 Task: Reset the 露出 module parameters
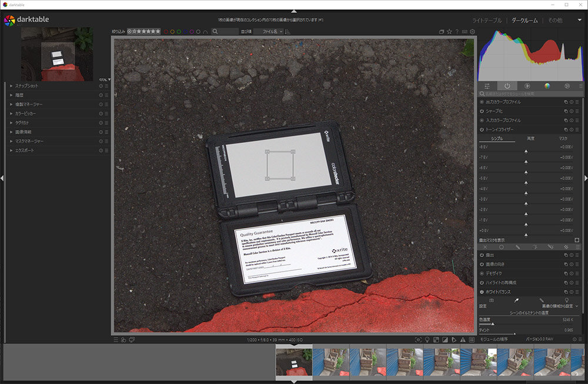(572, 255)
